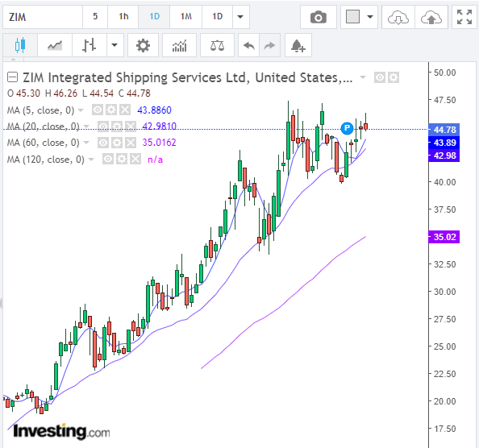
Task: Remove the MA 60 indicator
Action: [x=131, y=142]
